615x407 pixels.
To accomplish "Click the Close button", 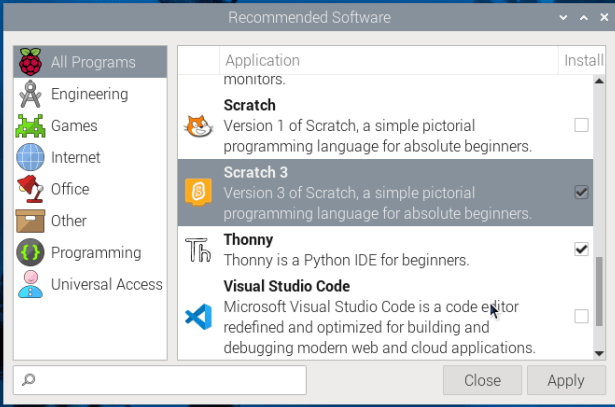I will 482,380.
